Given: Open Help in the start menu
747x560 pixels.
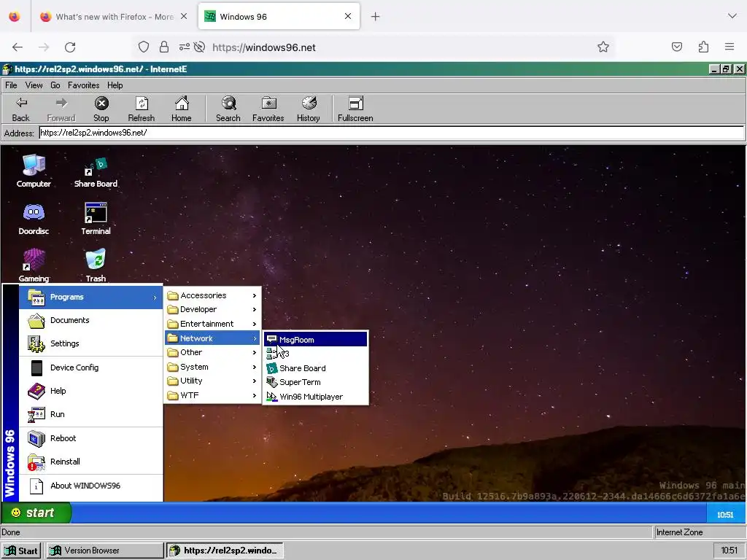Looking at the screenshot, I should click(91, 391).
